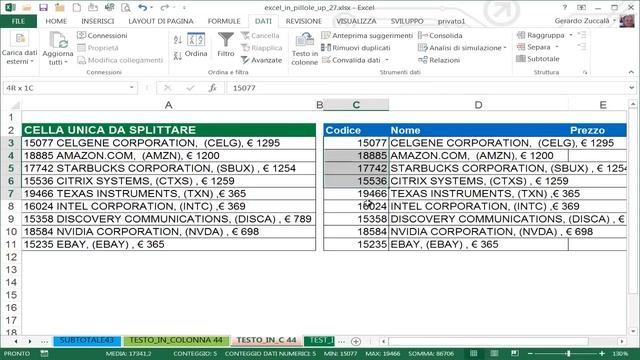Screen dimensions: 640x360
Task: Open Struttura dialog launcher
Action: (585, 72)
